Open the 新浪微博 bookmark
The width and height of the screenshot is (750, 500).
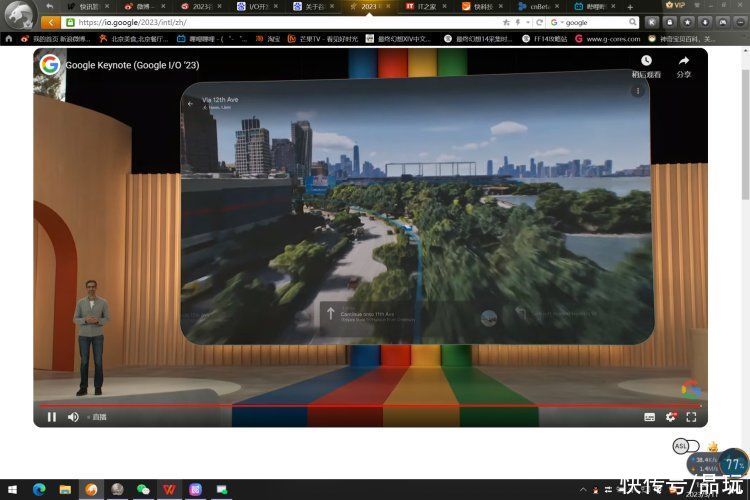55,39
